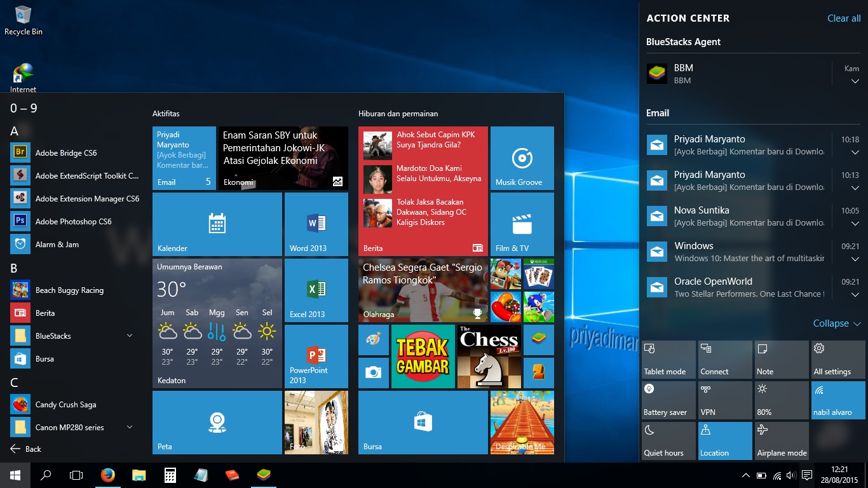Show hidden icons in the system tray
The height and width of the screenshot is (488, 868).
click(746, 475)
